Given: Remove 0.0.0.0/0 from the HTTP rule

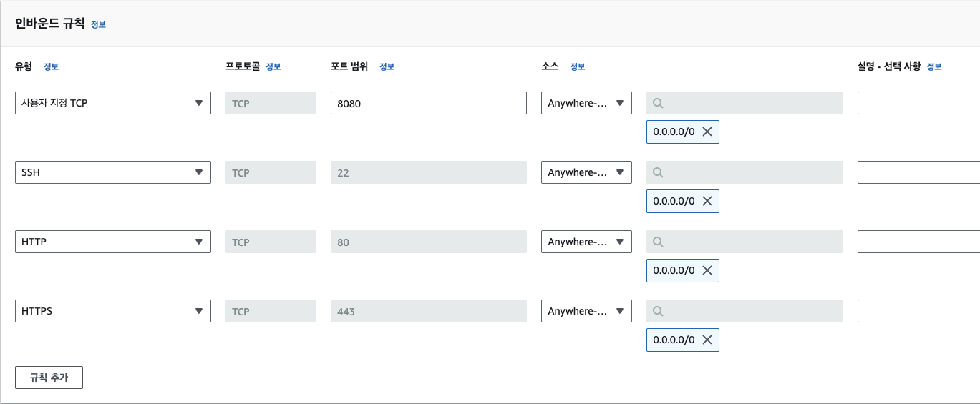Looking at the screenshot, I should (707, 270).
